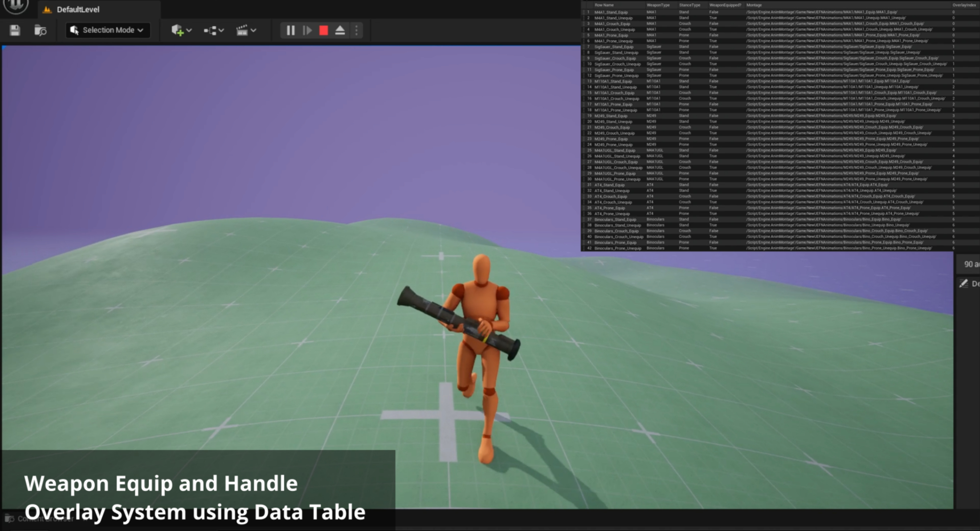Select the M249_Prone_Equip row

[781, 139]
